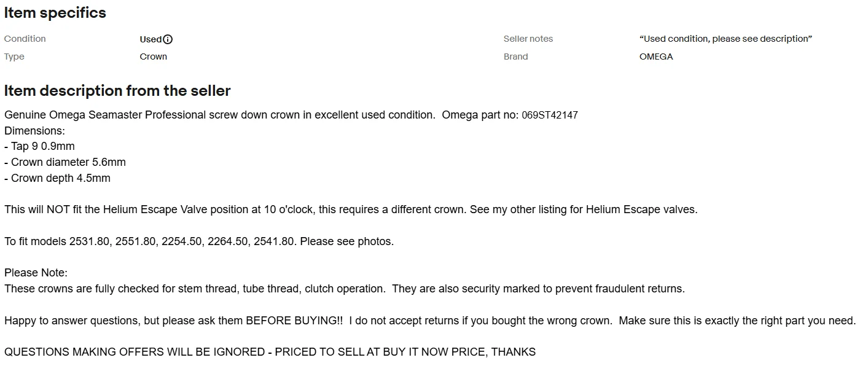Click the "QUESTIONS MAKING OFFERS WILL BE IGNORED" line
The image size is (868, 379).
[270, 352]
